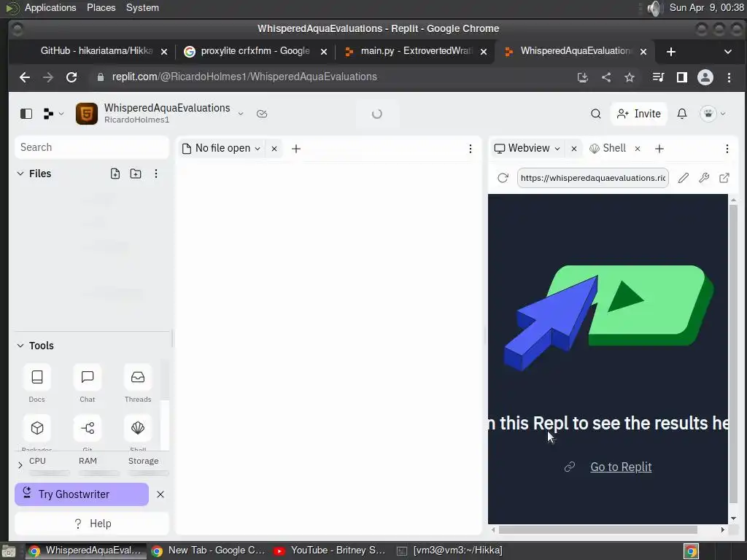Open Files section more options
This screenshot has height=560, width=747.
(156, 174)
